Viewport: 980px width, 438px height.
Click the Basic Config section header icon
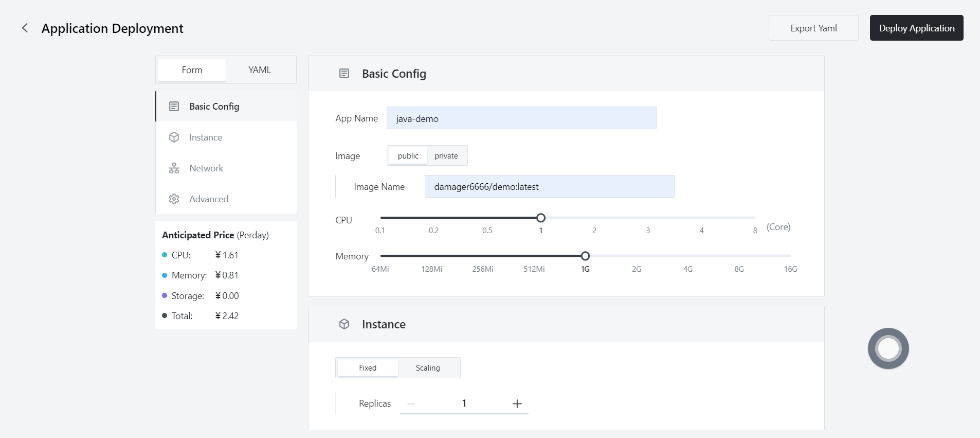pyautogui.click(x=344, y=74)
